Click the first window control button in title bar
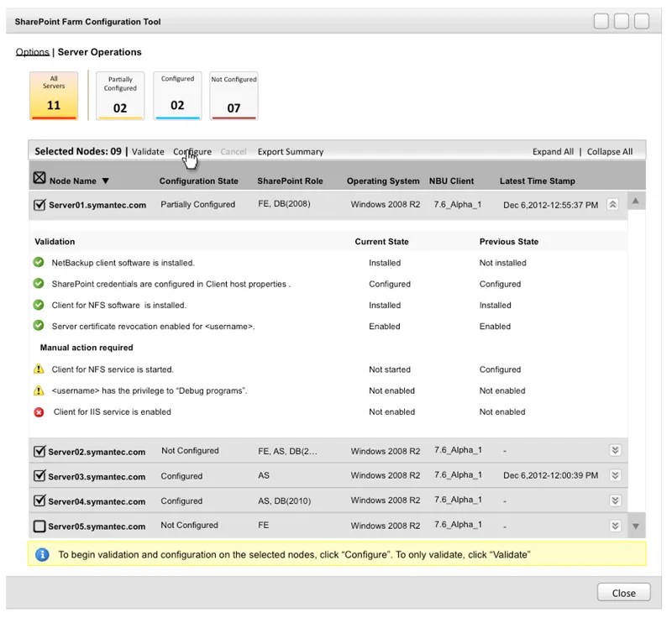This screenshot has width=672, height=618. tap(601, 21)
